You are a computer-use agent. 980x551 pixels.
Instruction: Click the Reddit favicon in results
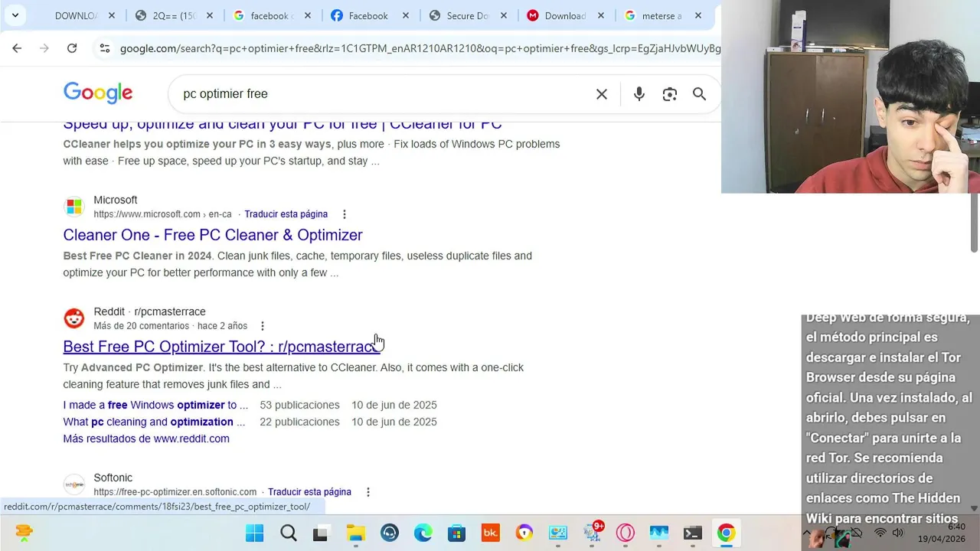point(74,318)
